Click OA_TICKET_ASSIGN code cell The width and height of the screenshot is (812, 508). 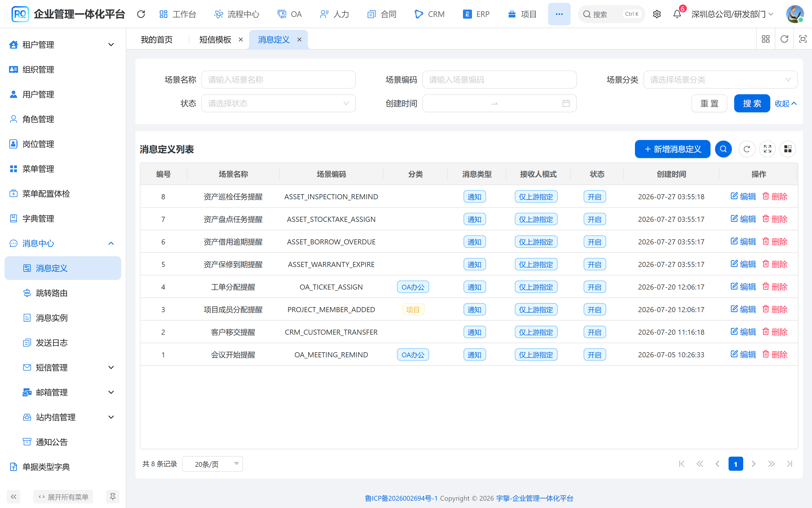[x=331, y=287]
